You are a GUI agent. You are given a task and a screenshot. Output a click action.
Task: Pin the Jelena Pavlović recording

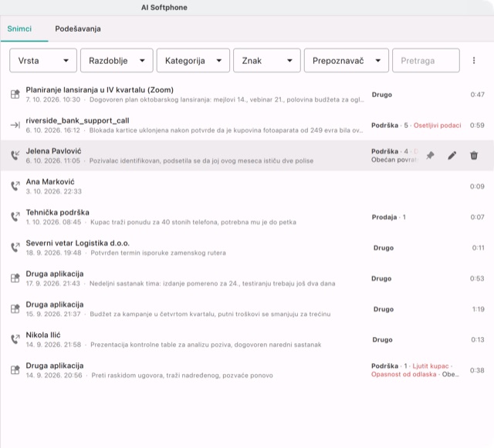tap(430, 156)
